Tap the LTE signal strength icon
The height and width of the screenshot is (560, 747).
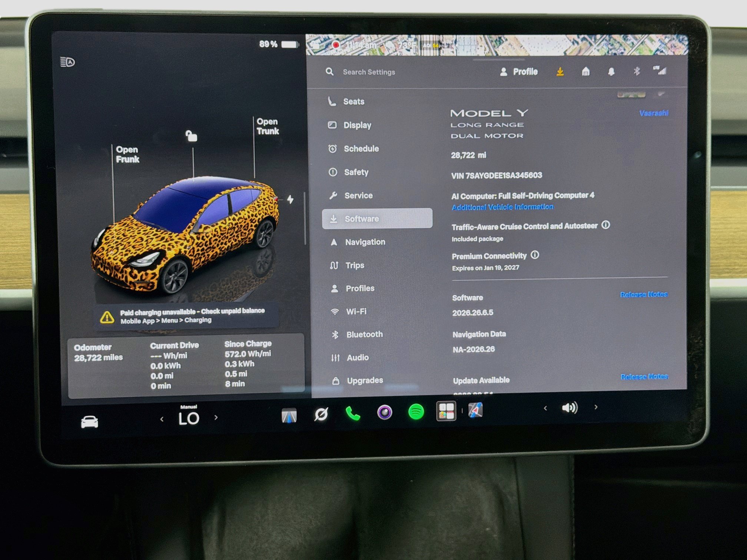[x=660, y=70]
